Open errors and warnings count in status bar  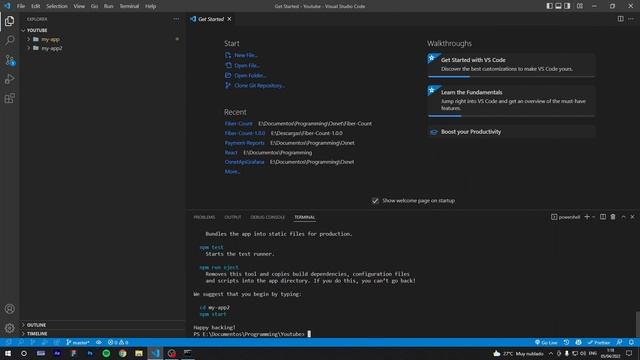pyautogui.click(x=118, y=342)
